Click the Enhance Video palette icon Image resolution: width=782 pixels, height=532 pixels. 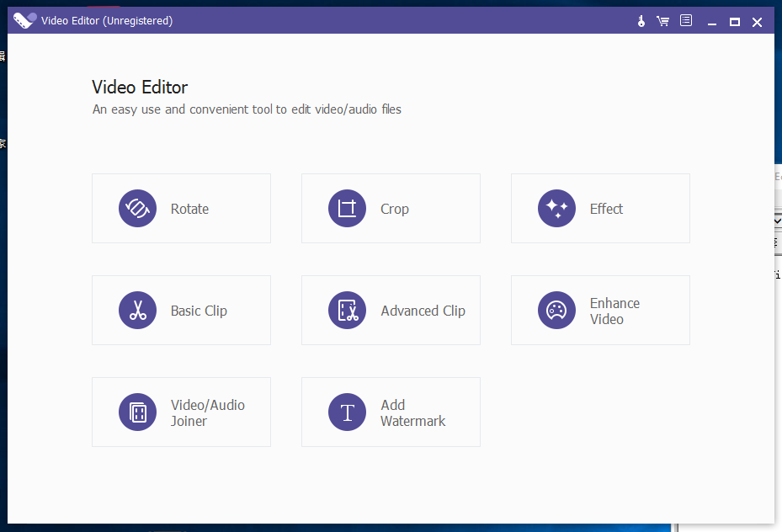(x=556, y=310)
